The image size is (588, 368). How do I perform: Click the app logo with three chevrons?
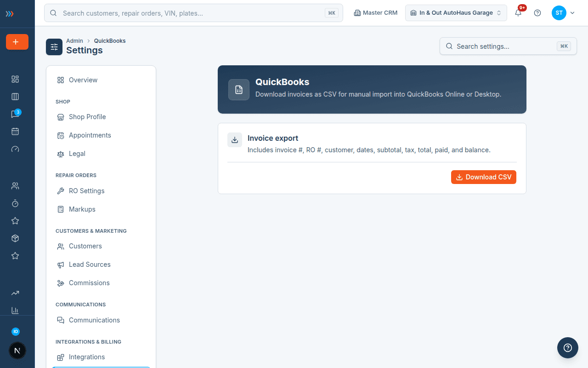click(10, 14)
